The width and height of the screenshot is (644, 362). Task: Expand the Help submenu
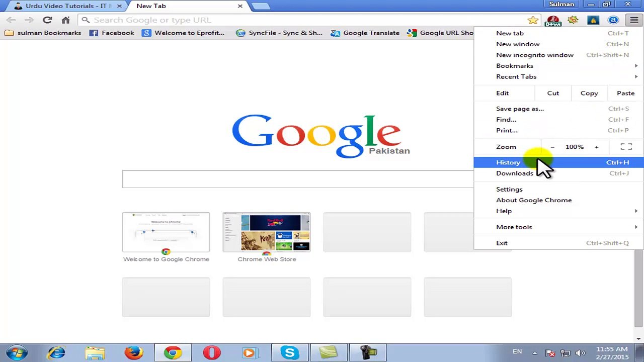(558, 211)
